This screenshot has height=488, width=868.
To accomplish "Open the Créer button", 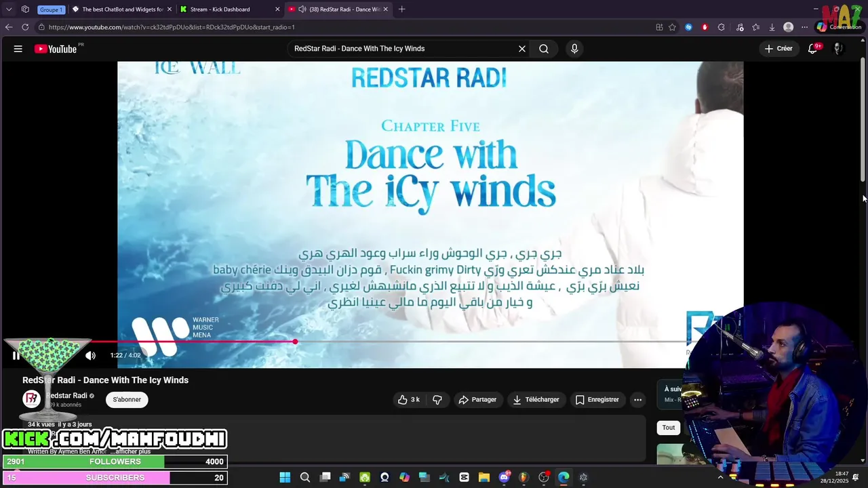I will pyautogui.click(x=778, y=49).
